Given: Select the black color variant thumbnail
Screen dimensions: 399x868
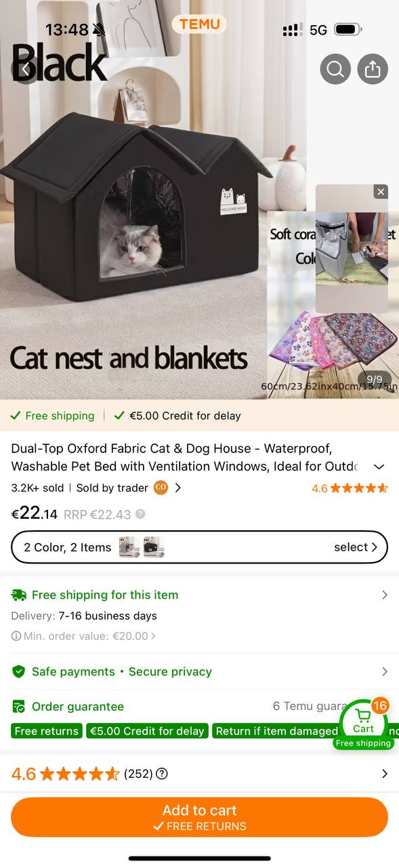Looking at the screenshot, I should pyautogui.click(x=154, y=547).
